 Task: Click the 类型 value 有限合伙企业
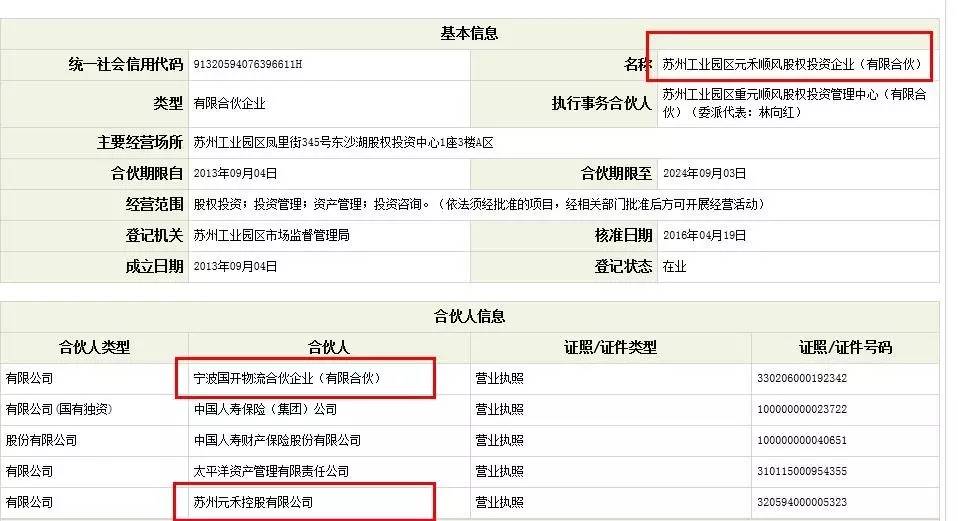coord(230,103)
